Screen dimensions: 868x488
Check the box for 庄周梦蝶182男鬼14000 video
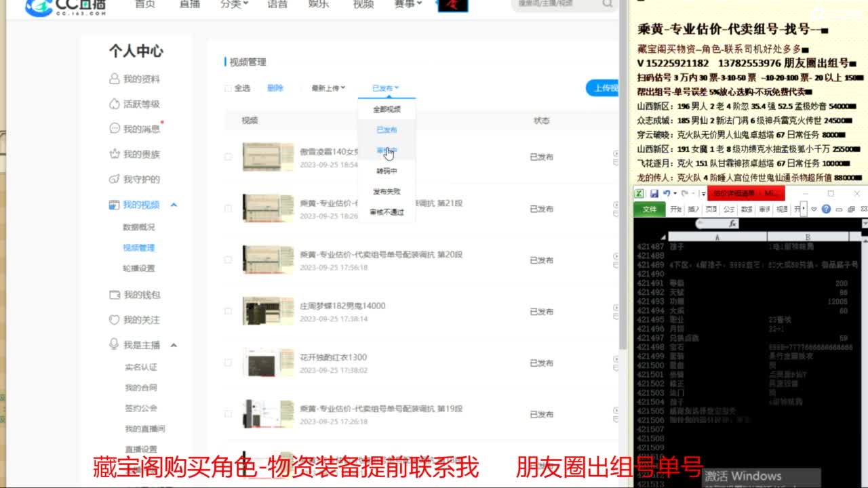click(228, 311)
